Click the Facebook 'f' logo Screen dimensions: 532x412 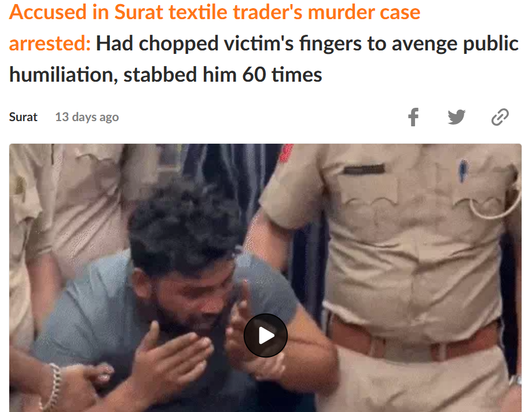[413, 117]
